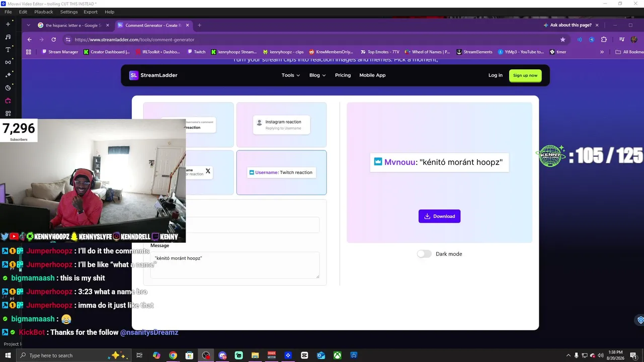Open the Movavi Titles text tool
This screenshot has width=644, height=362.
click(x=8, y=50)
